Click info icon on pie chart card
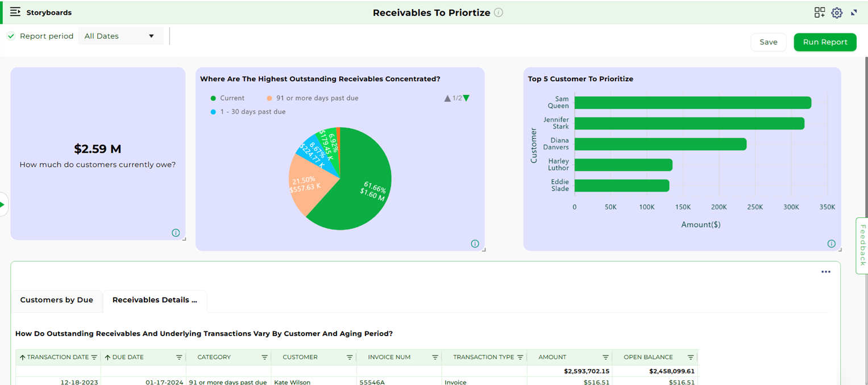This screenshot has width=868, height=385. pos(475,244)
